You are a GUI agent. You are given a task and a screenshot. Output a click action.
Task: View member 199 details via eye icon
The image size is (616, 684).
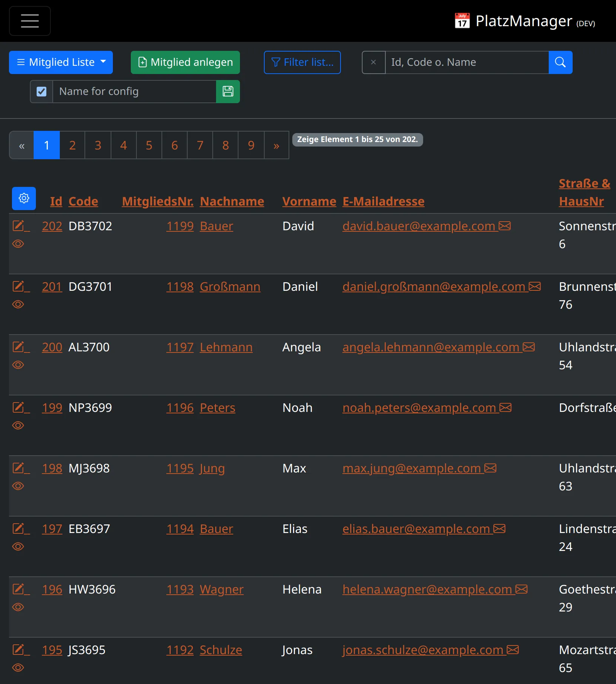(18, 425)
